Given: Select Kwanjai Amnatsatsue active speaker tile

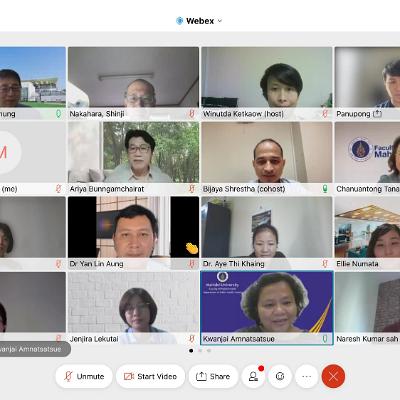Looking at the screenshot, I should tap(267, 308).
